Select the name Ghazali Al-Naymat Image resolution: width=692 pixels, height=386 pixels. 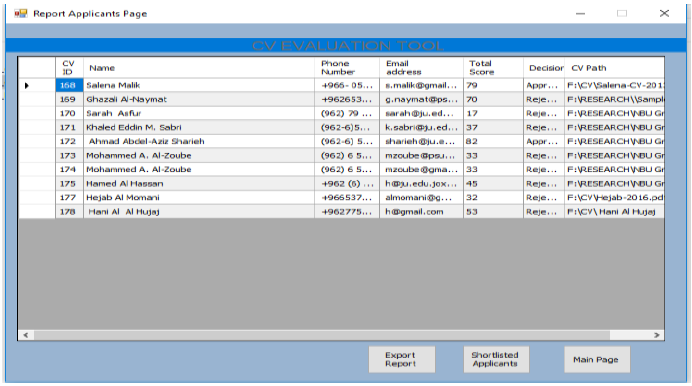pos(199,99)
